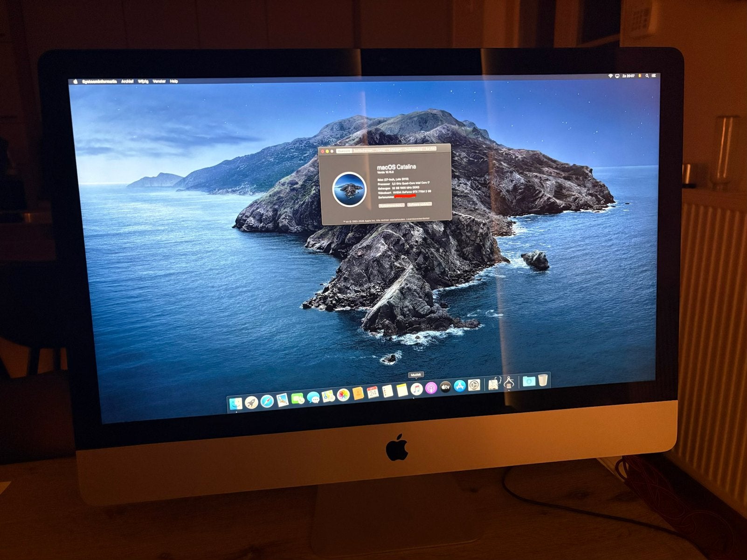Open Disk Utility stethoscope icon in Dock
747x560 pixels.
click(x=494, y=383)
